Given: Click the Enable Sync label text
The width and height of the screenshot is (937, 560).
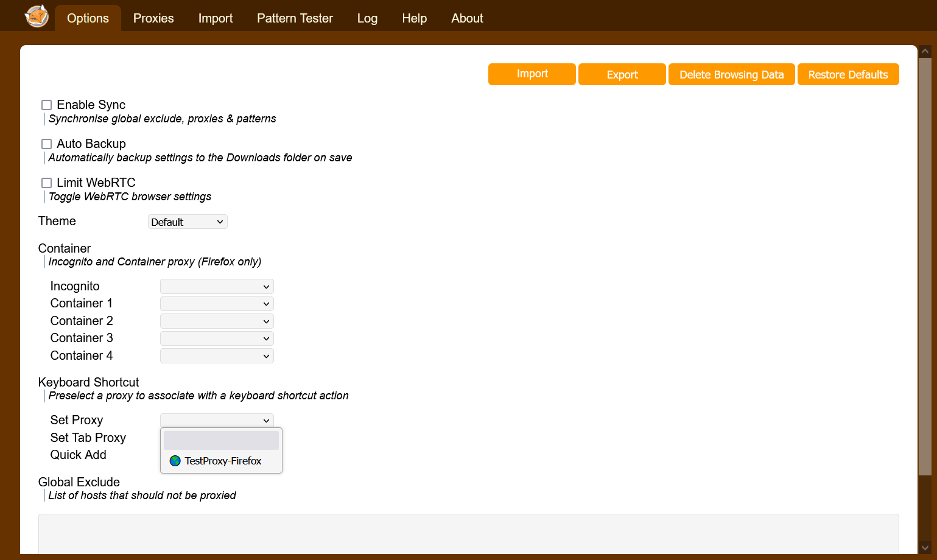Looking at the screenshot, I should tap(91, 105).
